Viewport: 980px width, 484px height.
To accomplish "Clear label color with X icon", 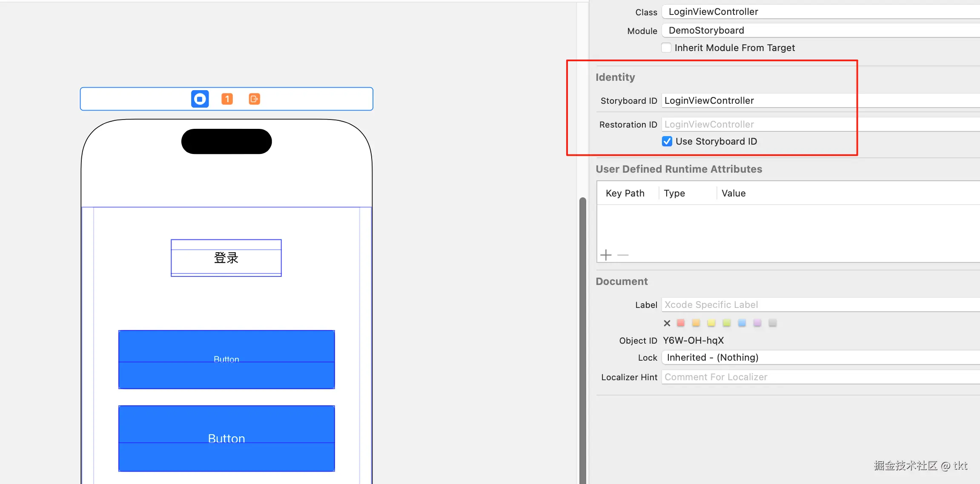I will 667,323.
